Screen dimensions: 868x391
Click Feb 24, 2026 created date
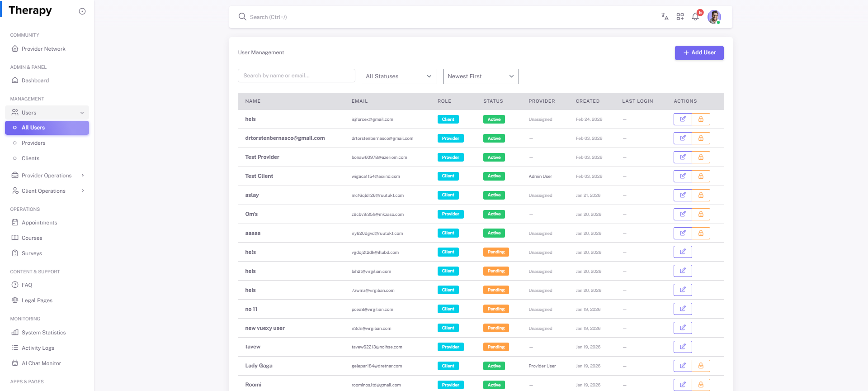pos(589,119)
